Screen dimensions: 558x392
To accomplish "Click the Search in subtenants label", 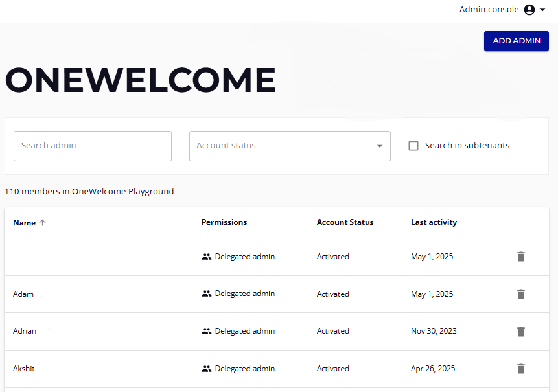I will coord(467,146).
